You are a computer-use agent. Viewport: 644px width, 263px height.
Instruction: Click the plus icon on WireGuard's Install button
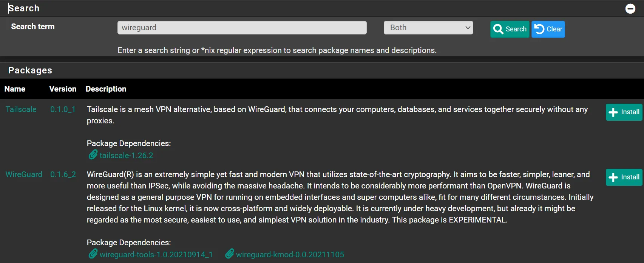click(613, 177)
